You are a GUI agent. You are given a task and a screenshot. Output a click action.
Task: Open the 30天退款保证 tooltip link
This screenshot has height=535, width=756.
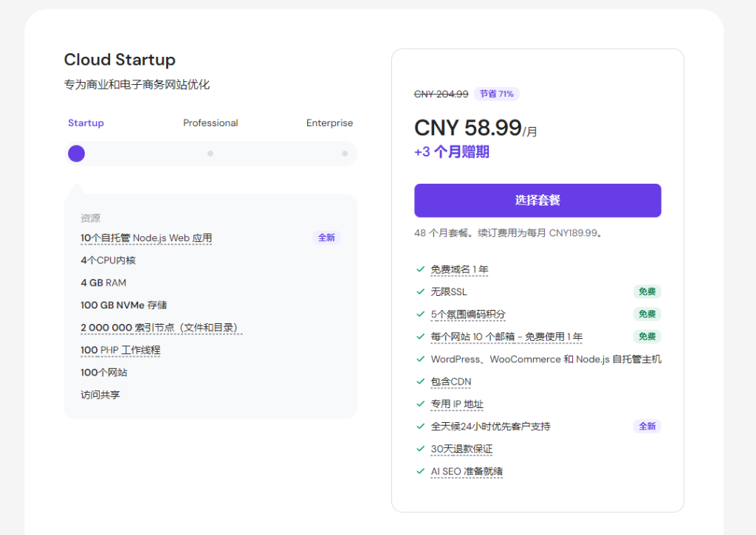[461, 449]
